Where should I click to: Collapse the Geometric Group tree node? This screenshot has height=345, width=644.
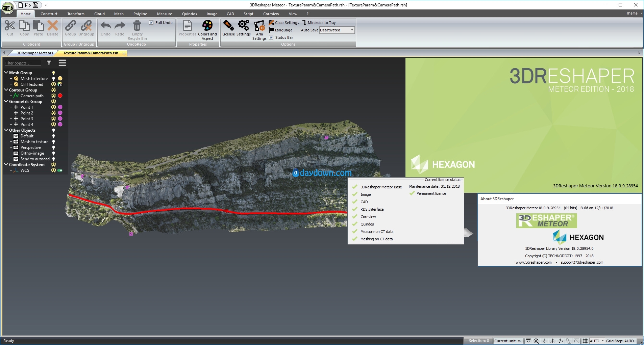pos(6,101)
